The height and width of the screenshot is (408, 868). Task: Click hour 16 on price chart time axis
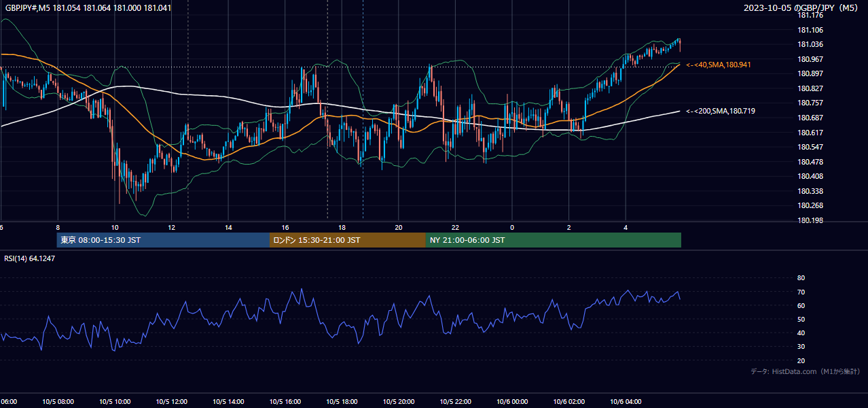coord(285,227)
